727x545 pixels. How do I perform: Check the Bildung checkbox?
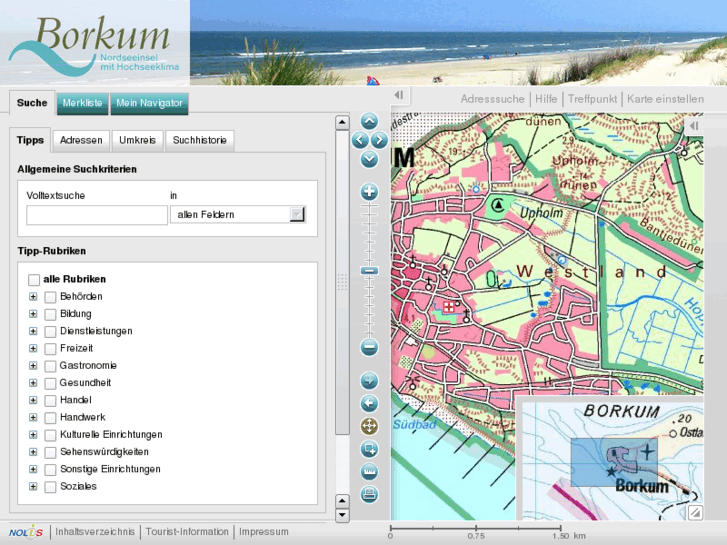tap(50, 314)
